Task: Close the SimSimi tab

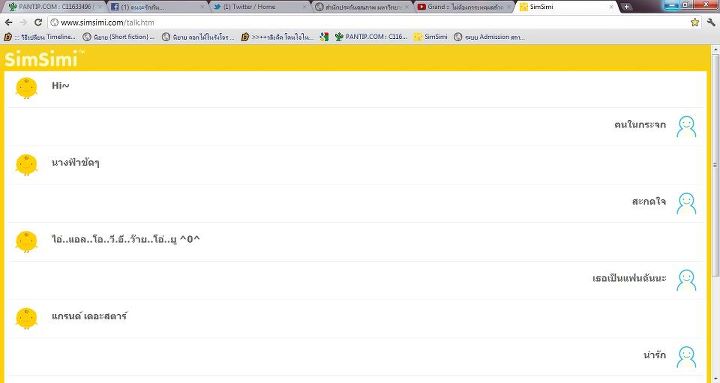Action: coord(611,7)
